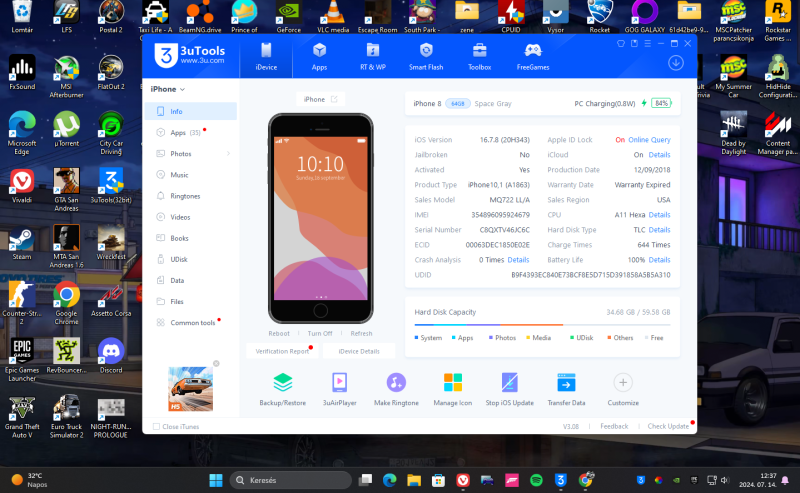The image size is (800, 493).
Task: Click Reboot below the phone image
Action: tap(279, 333)
